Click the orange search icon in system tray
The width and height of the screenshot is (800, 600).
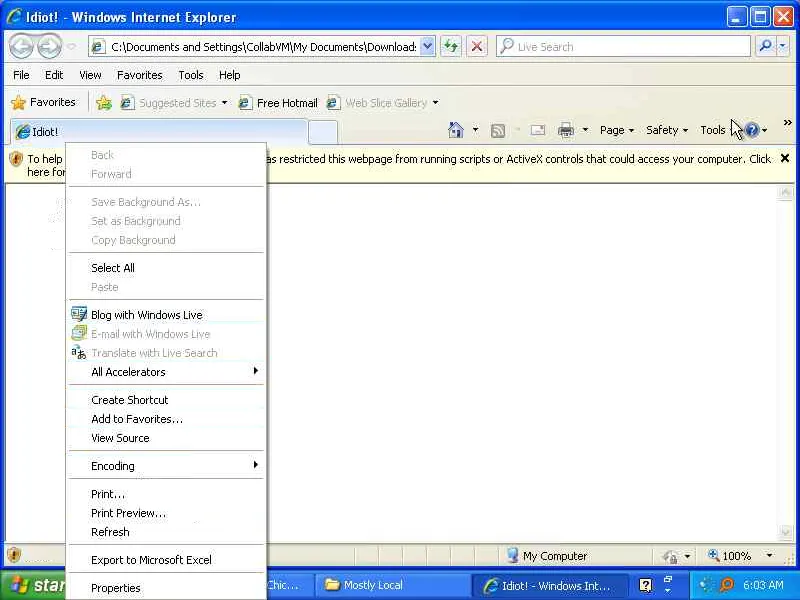[x=727, y=585]
